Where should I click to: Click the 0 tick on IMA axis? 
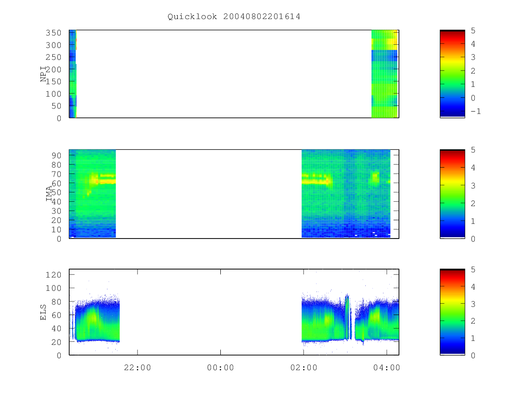coord(59,239)
